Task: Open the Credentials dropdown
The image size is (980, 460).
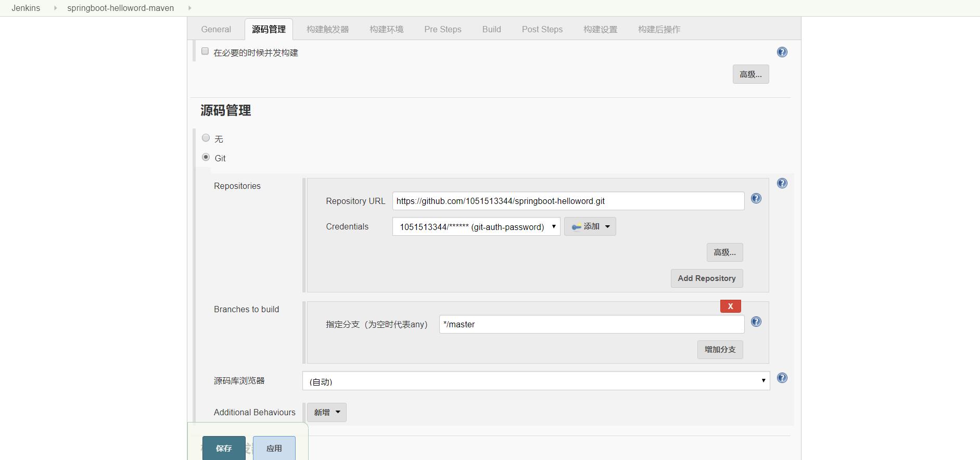Action: point(476,226)
